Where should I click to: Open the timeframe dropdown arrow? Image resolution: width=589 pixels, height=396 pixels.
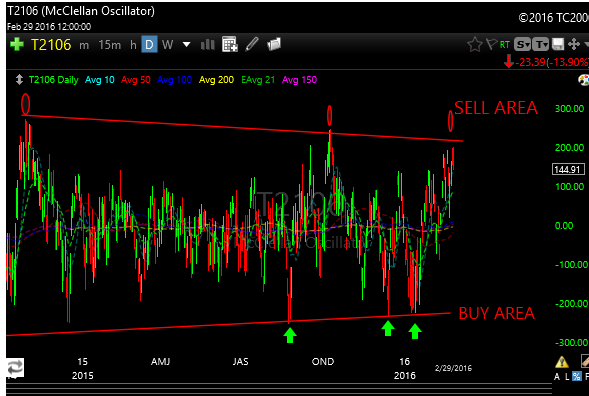pyautogui.click(x=186, y=45)
